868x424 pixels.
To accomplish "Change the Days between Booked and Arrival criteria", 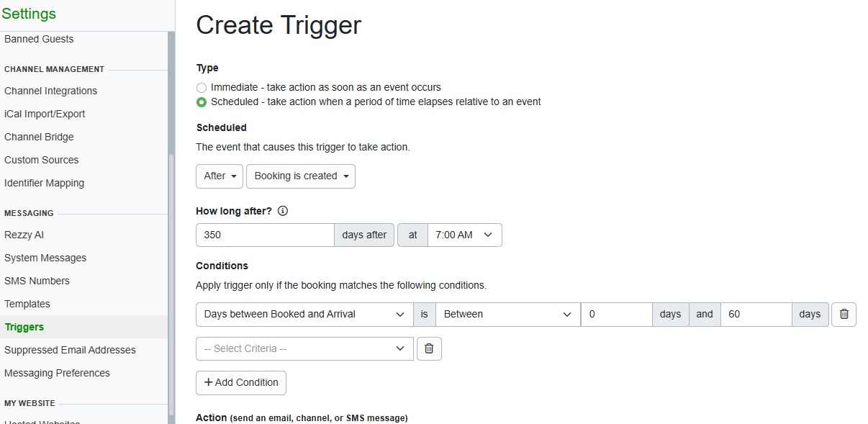I will click(304, 315).
